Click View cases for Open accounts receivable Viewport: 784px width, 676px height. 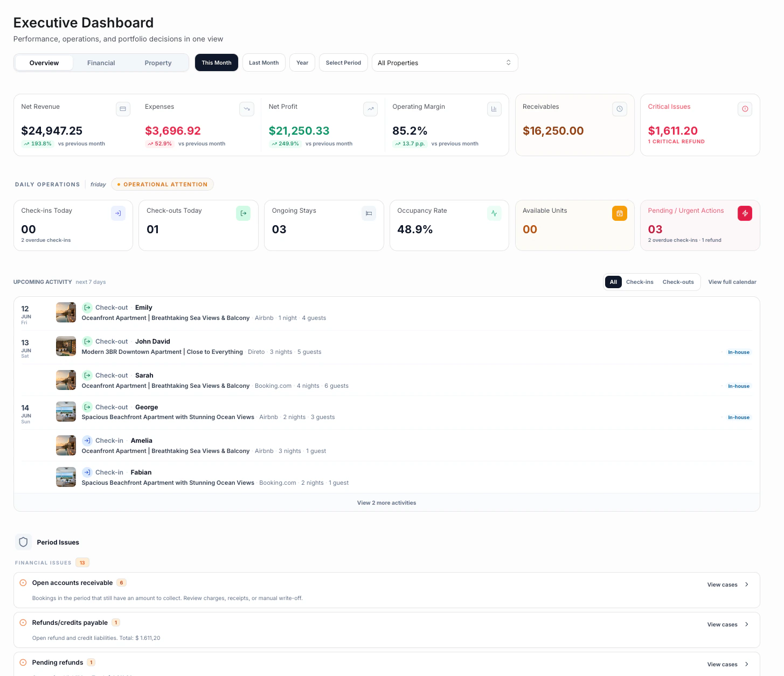click(x=722, y=584)
